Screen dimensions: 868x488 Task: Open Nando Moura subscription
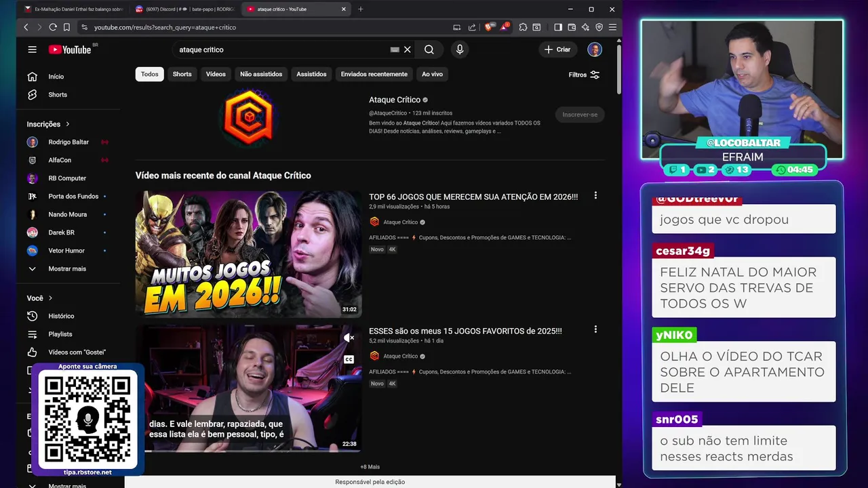(68, 215)
